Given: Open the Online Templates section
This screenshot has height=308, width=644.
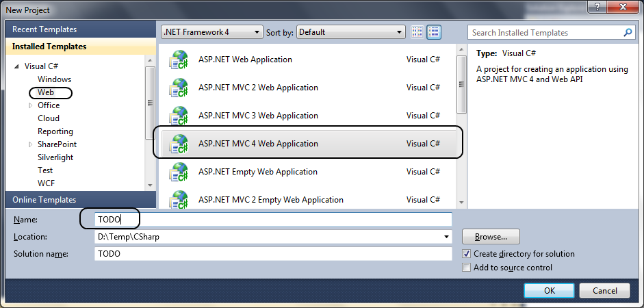Looking at the screenshot, I should tap(81, 200).
